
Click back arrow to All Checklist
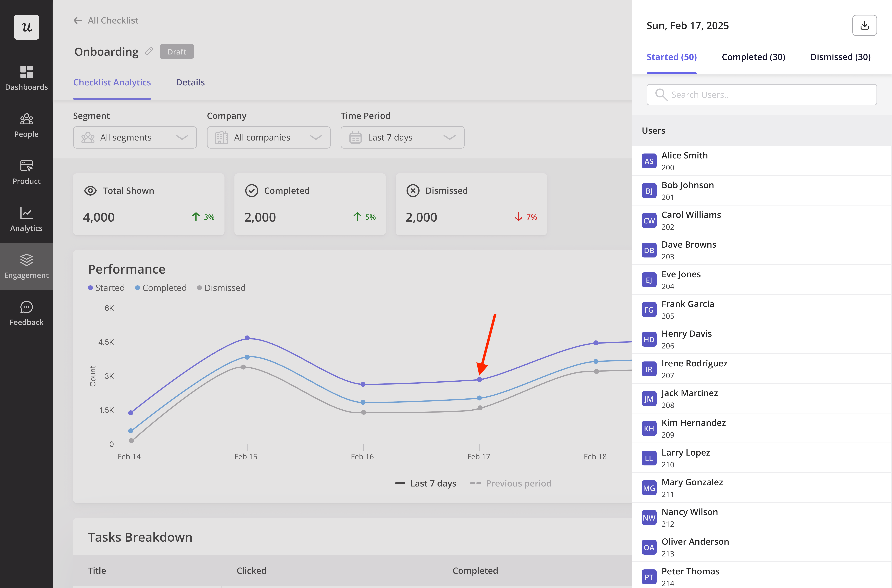pyautogui.click(x=78, y=20)
